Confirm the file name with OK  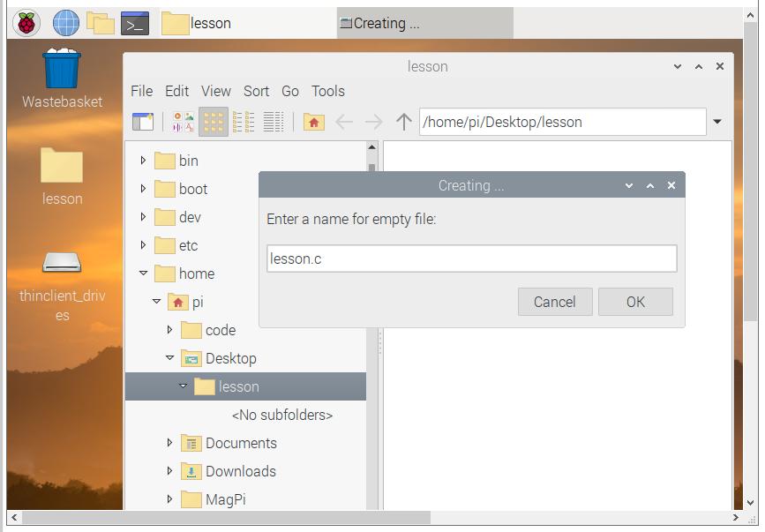635,302
